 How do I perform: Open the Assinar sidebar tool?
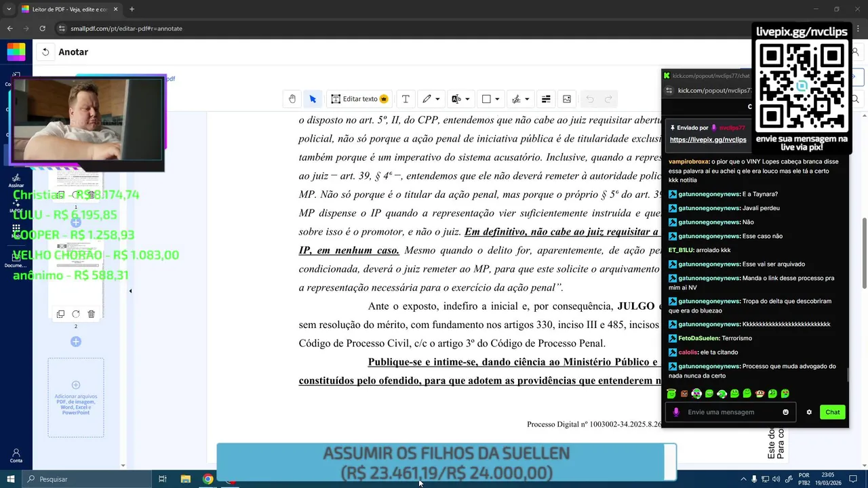point(16,181)
